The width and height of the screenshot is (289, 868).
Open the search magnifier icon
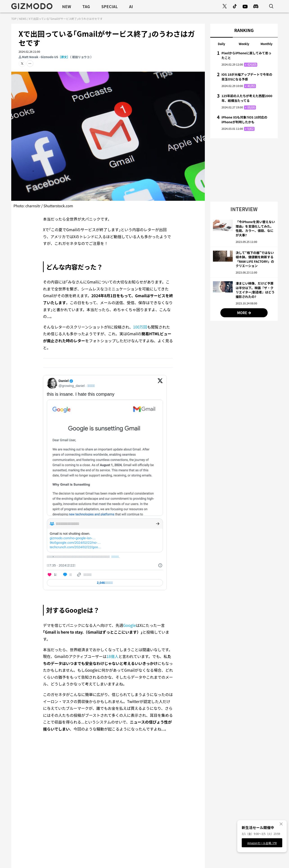(x=271, y=6)
